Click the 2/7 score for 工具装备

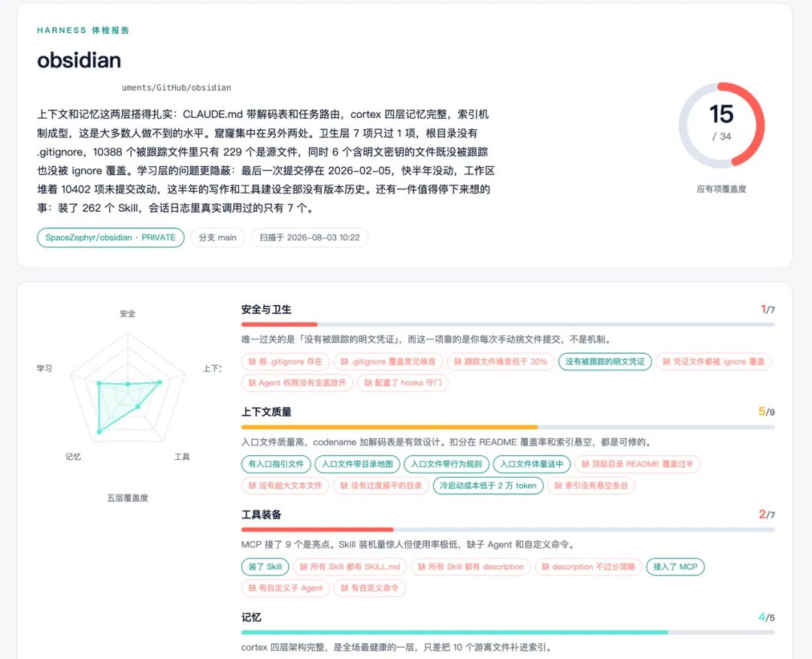(x=767, y=515)
